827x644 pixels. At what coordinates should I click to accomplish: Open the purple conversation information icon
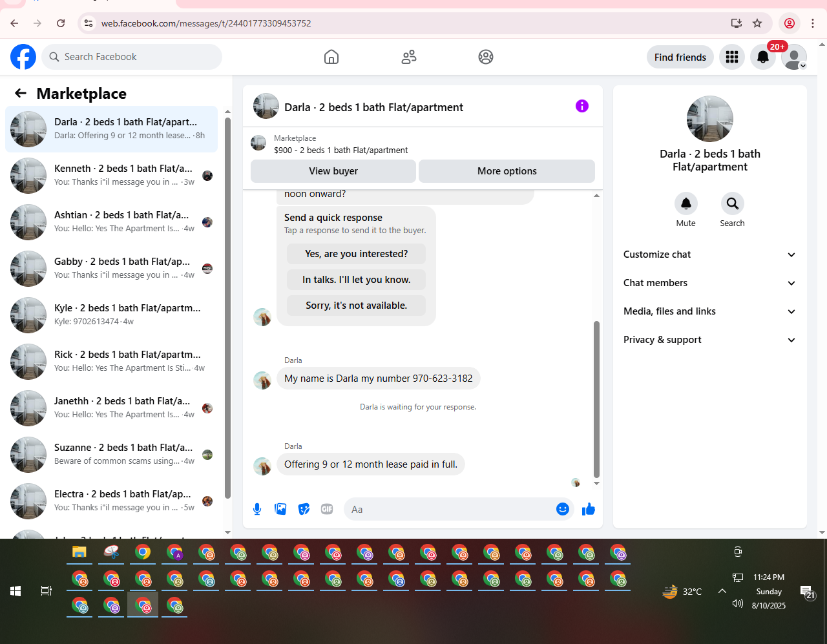[x=582, y=106]
